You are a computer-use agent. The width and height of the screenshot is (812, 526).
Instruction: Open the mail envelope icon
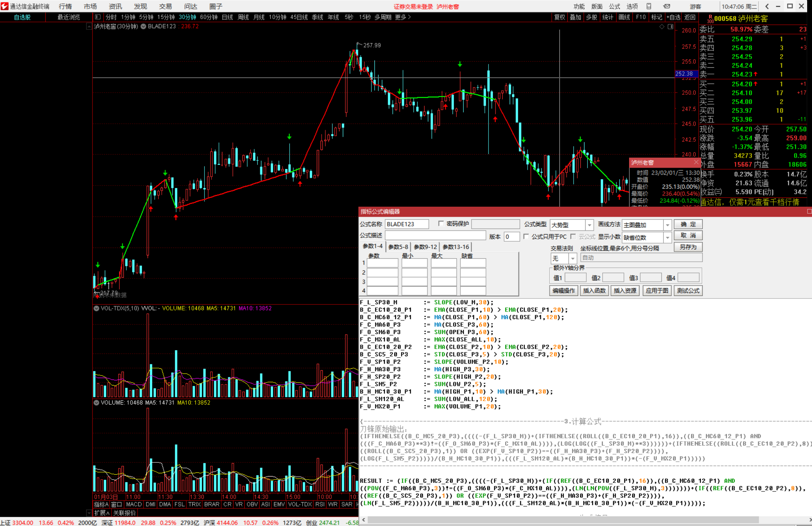667,6
